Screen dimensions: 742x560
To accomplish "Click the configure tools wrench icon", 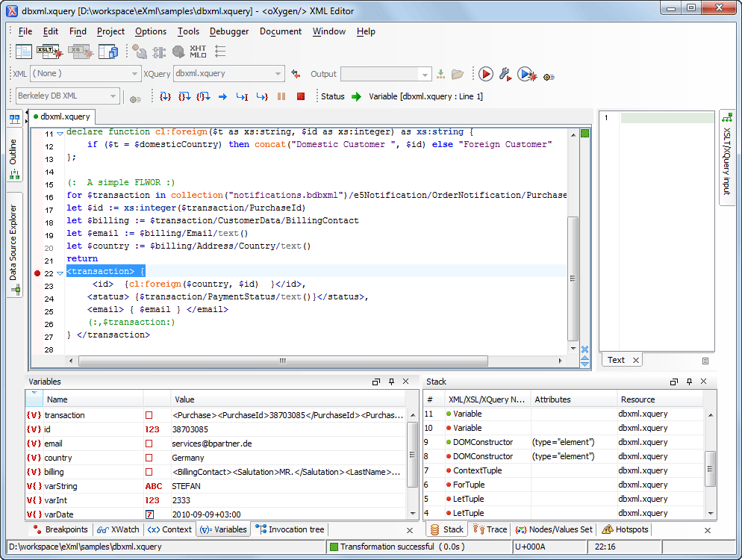I will point(505,74).
